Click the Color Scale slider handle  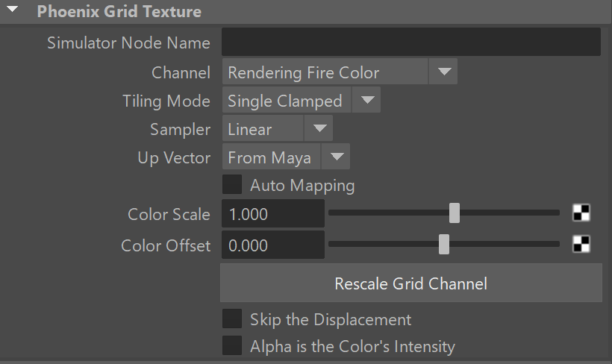click(455, 213)
